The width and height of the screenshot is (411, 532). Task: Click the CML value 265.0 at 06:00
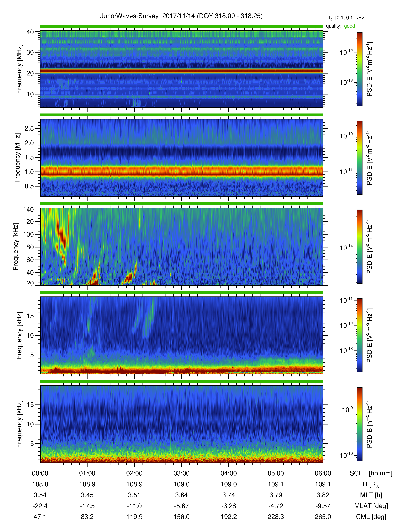click(323, 517)
